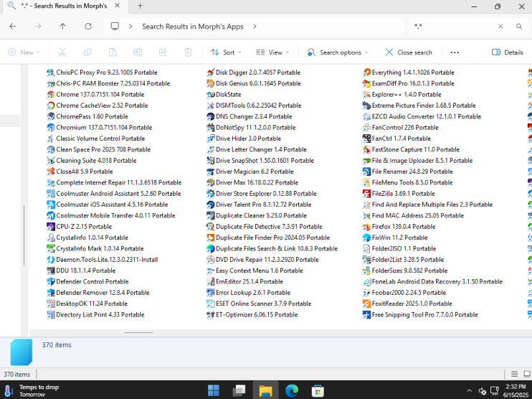Screen dimensions: 532x399
Task: Click the Search Results in Morph's Apps breadcrumb
Action: (x=193, y=26)
